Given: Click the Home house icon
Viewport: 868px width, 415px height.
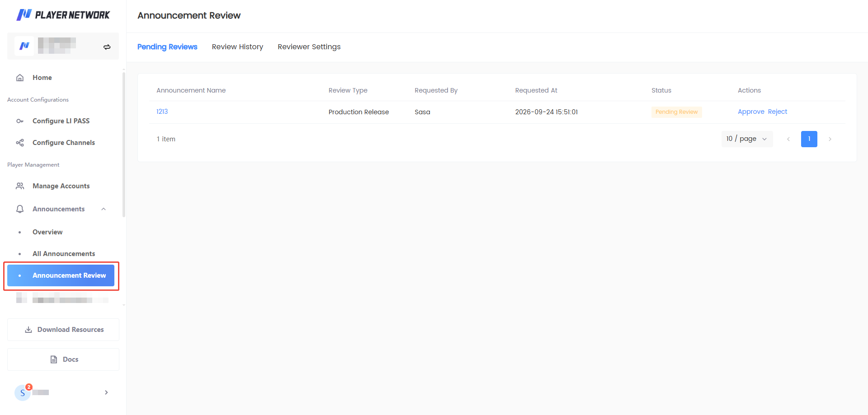Looking at the screenshot, I should (x=20, y=78).
